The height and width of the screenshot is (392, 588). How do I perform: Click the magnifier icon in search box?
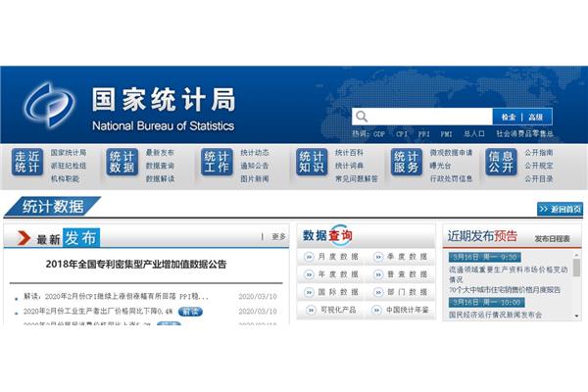point(362,117)
